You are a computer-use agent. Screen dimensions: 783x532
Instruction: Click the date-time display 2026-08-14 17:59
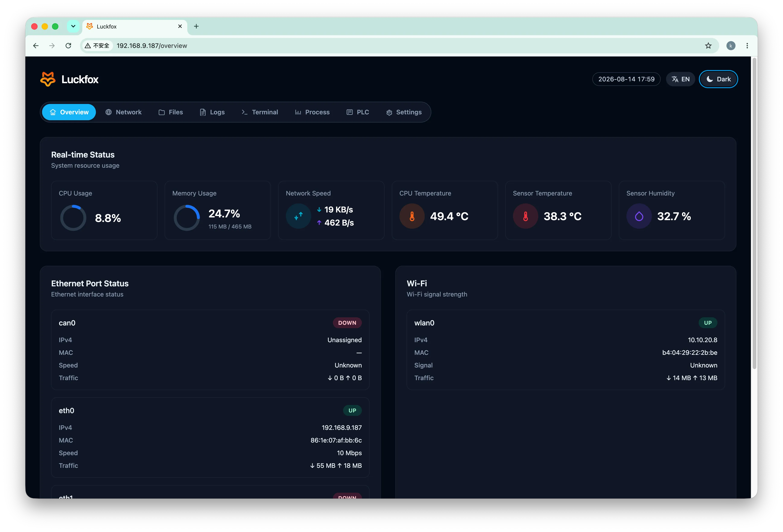(x=626, y=79)
